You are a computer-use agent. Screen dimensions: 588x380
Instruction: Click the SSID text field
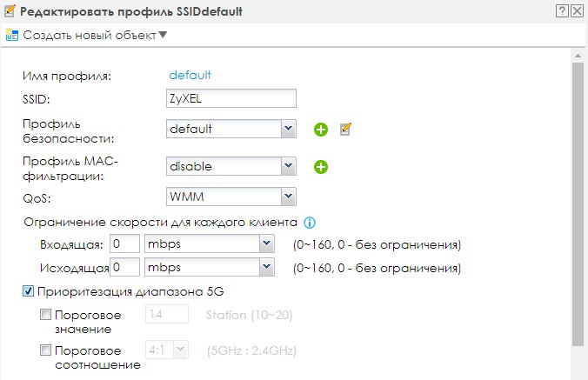pyautogui.click(x=231, y=98)
